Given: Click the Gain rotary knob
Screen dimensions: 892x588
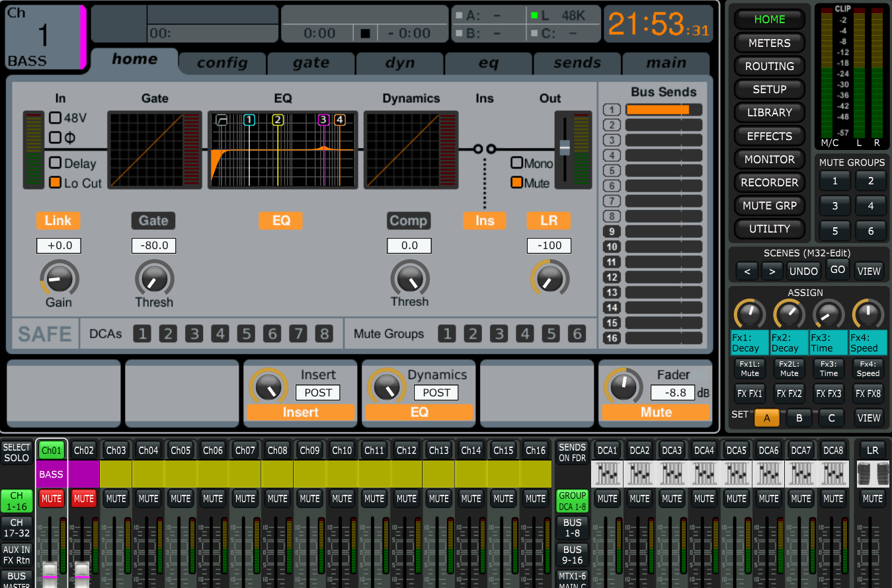Looking at the screenshot, I should [59, 277].
